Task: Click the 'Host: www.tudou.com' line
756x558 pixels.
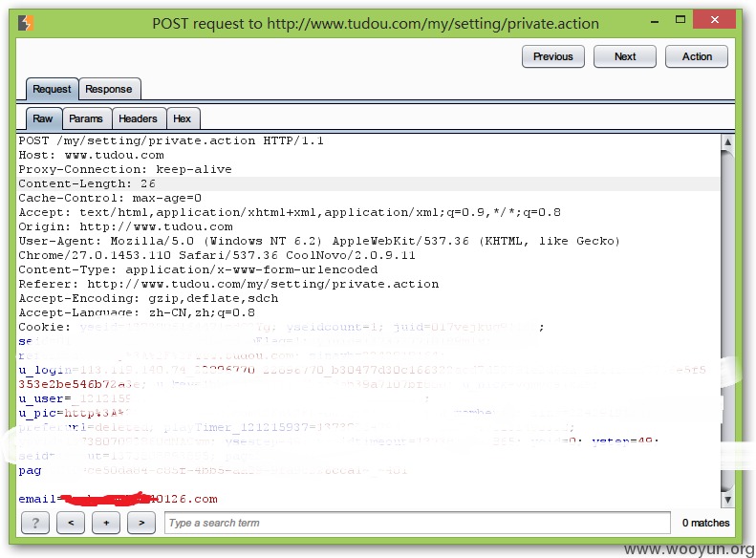Action: tap(92, 155)
